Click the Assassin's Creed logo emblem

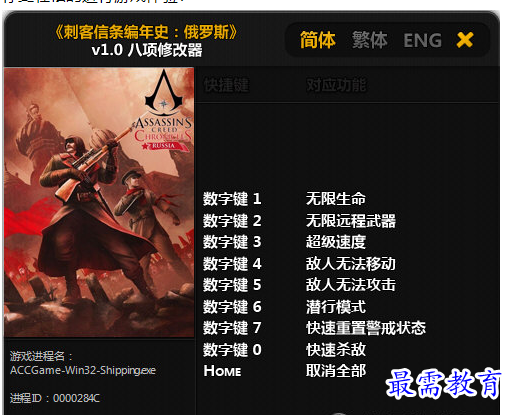(x=164, y=91)
